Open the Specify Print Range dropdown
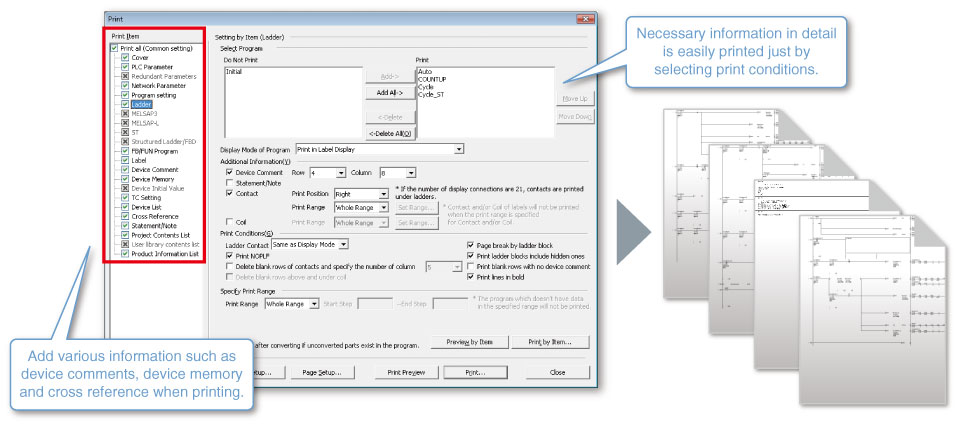Viewport: 960px width, 428px height. [x=314, y=304]
